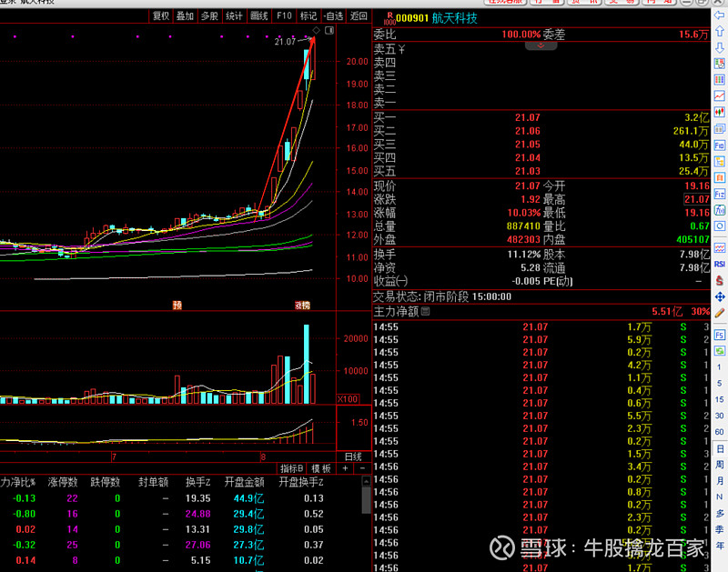Image resolution: width=728 pixels, height=572 pixels.
Task: Select the 月 monthly period
Action: [x=719, y=481]
